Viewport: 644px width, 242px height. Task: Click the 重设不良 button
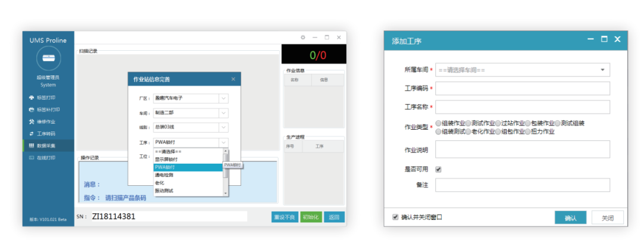pyautogui.click(x=284, y=218)
